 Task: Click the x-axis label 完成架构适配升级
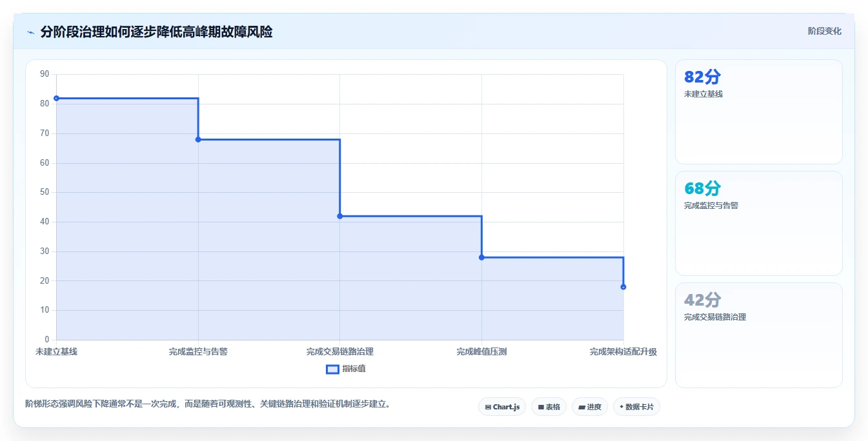click(x=623, y=352)
